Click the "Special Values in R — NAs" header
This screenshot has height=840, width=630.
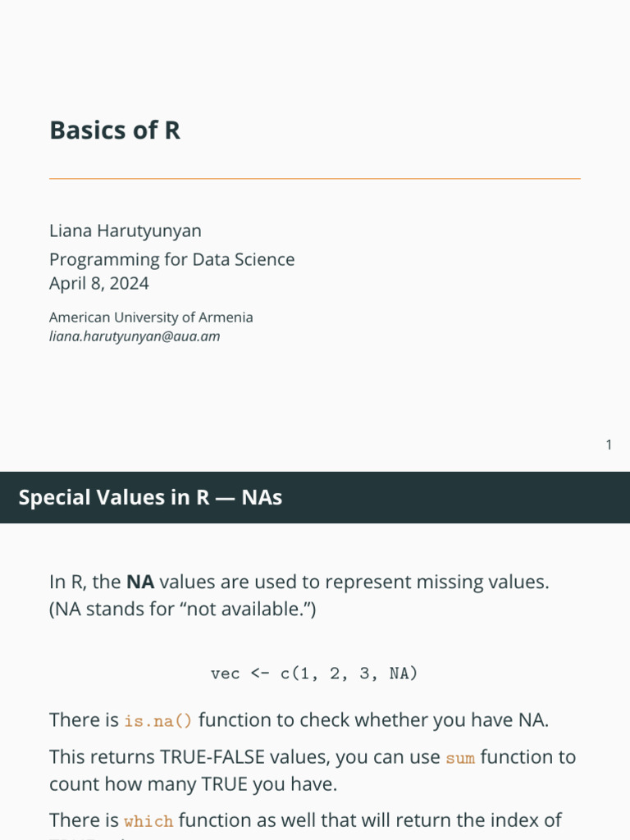pos(150,497)
